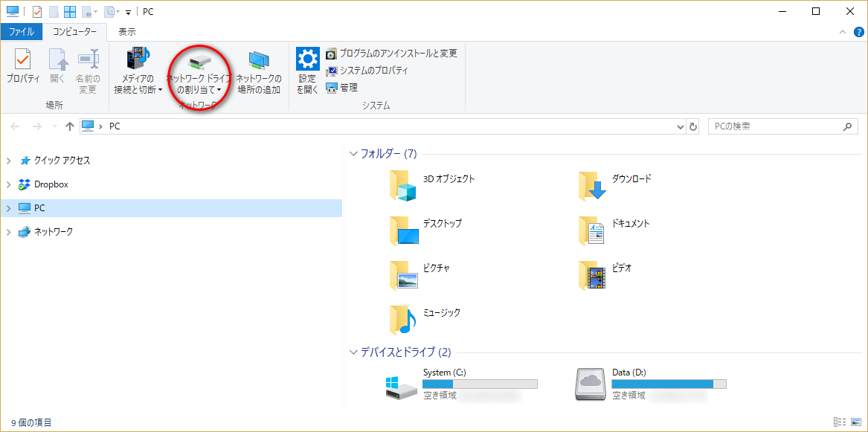Switch to the 表示 ribbon tab
Screen dimensions: 868x432
tap(127, 32)
